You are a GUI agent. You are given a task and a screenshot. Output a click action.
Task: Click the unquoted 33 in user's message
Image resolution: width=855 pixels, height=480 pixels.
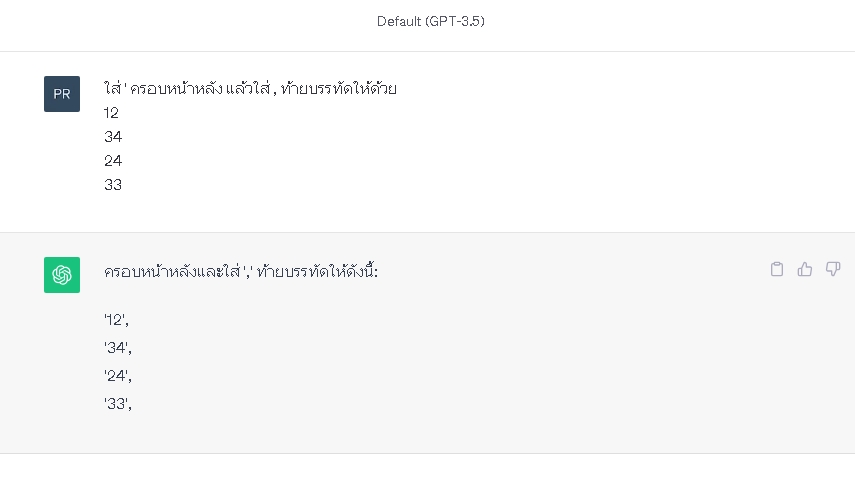(x=113, y=185)
